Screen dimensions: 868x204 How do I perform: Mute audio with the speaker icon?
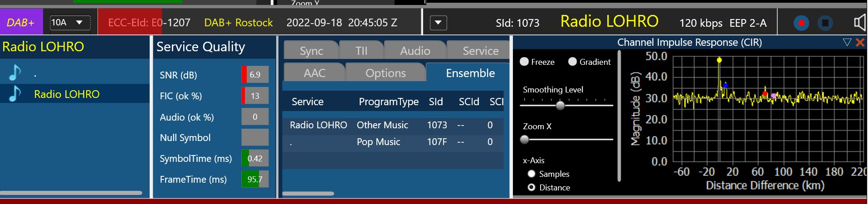point(859,23)
